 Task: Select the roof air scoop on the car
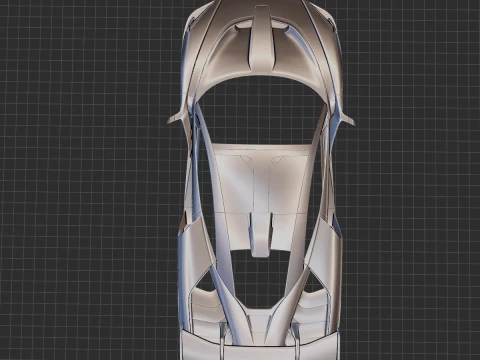[261, 234]
